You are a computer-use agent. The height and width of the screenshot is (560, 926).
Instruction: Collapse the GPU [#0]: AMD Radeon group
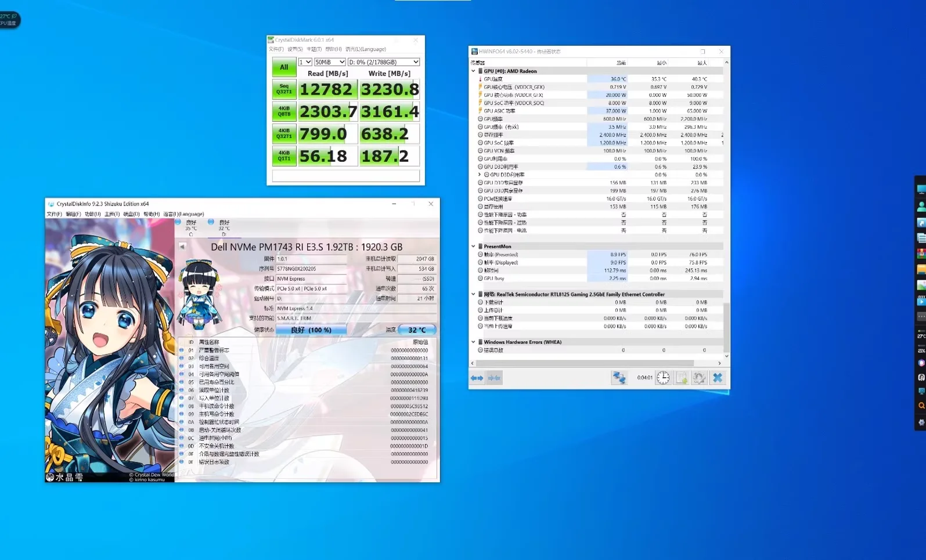coord(474,71)
